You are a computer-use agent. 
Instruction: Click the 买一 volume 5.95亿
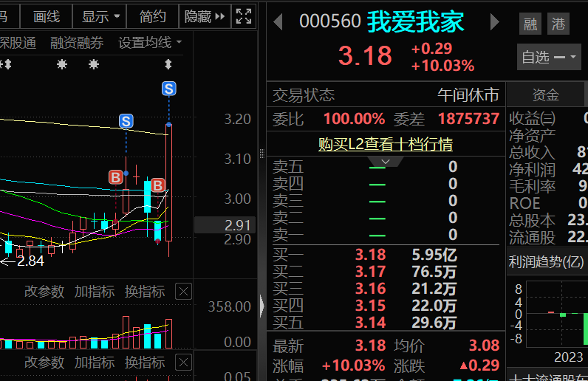click(x=434, y=255)
